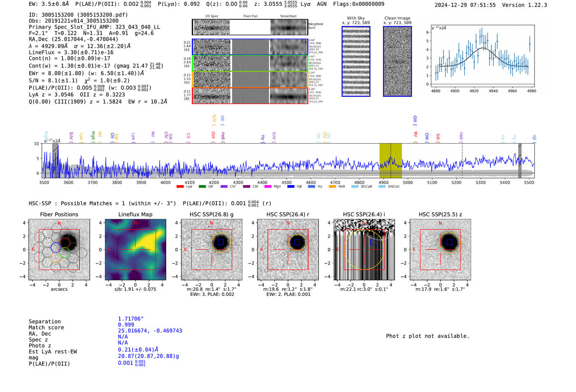Click the EWr: 3, PLAE: 0.002 caption
Image resolution: width=576 pixels, height=392 pixels.
coord(212,294)
